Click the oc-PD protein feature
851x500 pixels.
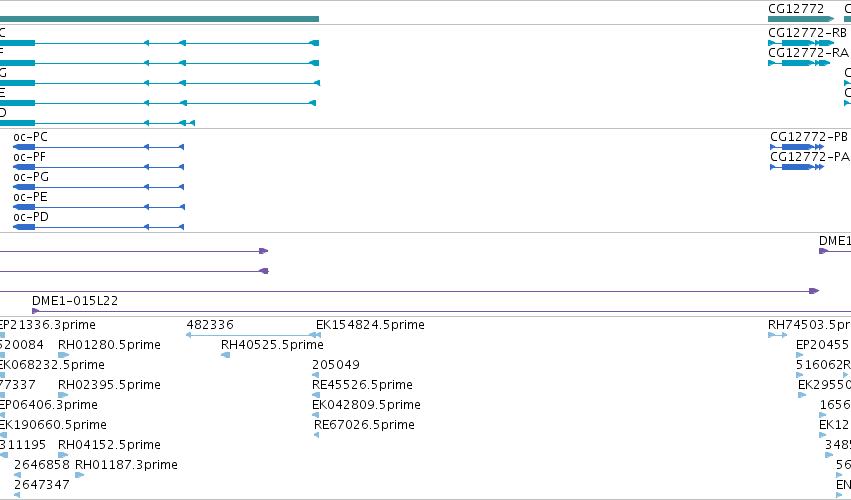(98, 227)
